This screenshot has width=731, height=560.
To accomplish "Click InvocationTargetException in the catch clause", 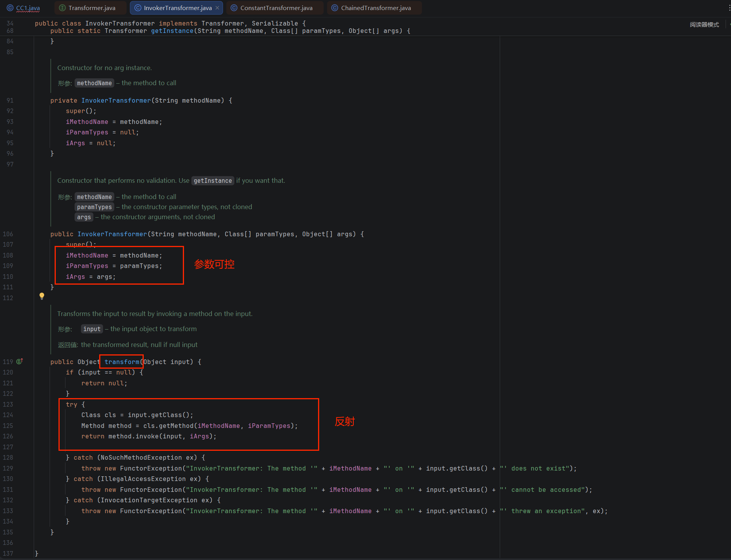I will pos(149,500).
